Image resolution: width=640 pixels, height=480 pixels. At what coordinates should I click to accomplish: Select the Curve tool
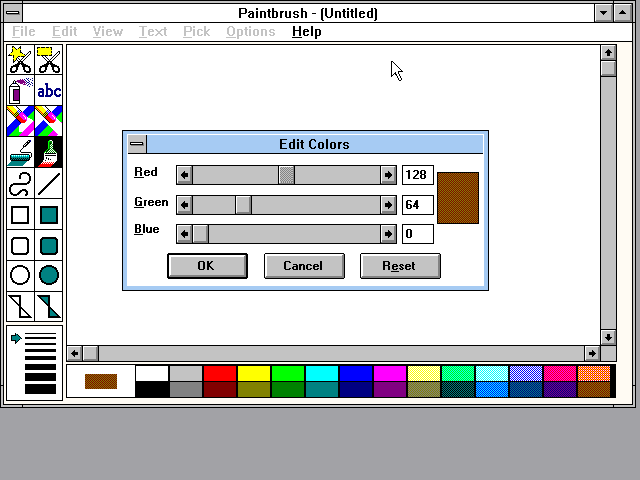[x=20, y=184]
